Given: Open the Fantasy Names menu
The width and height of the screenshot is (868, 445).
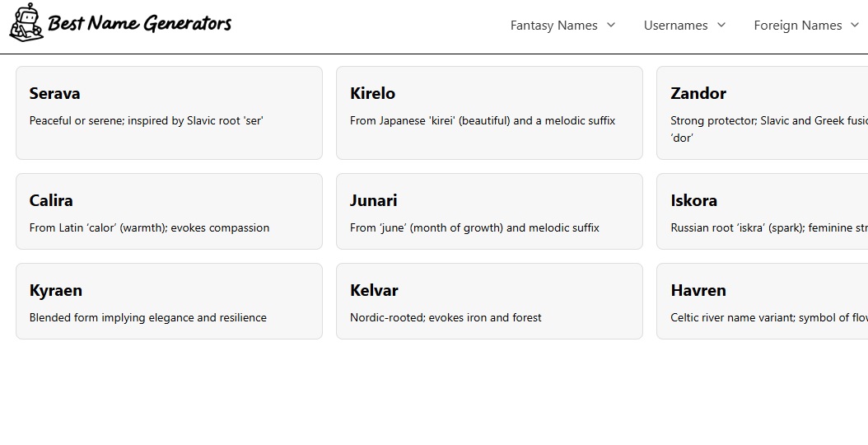Looking at the screenshot, I should point(553,26).
